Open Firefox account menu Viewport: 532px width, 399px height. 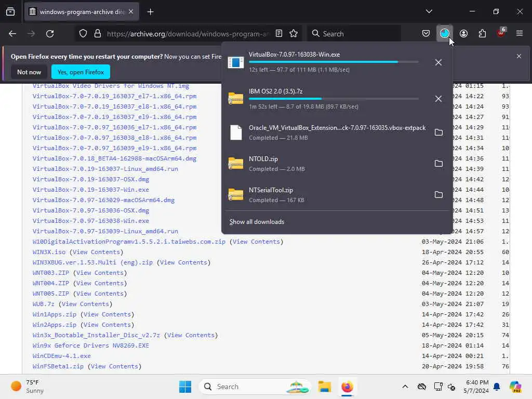pos(463,34)
